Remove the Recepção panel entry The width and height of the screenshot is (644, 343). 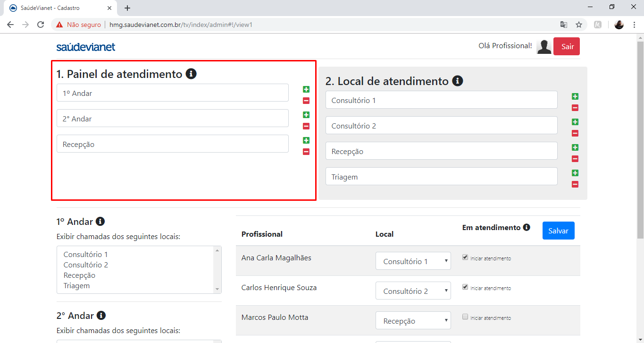(x=306, y=152)
